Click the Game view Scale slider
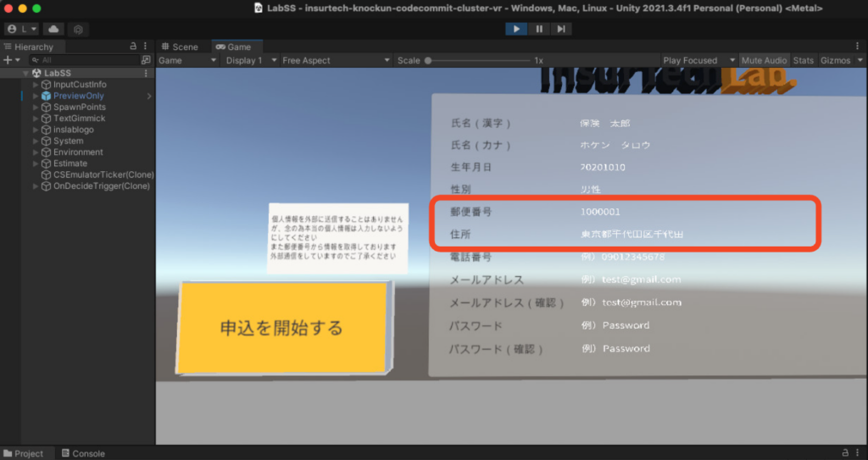Image resolution: width=868 pixels, height=460 pixels. (x=475, y=60)
